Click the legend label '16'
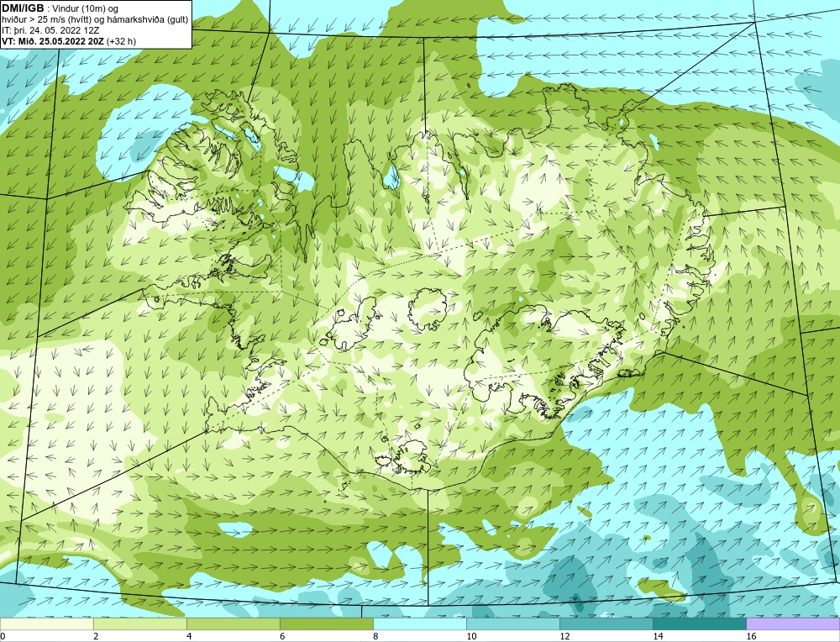Image resolution: width=840 pixels, height=642 pixels. pyautogui.click(x=751, y=637)
